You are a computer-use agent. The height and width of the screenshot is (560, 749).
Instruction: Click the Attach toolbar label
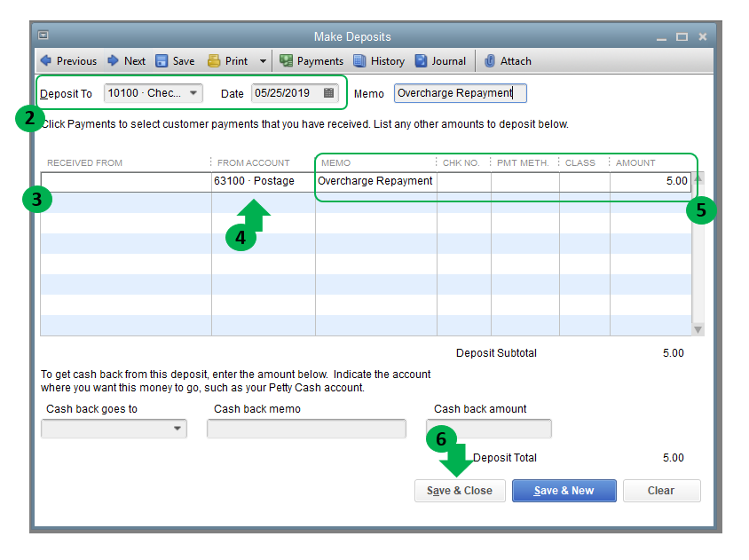[516, 61]
